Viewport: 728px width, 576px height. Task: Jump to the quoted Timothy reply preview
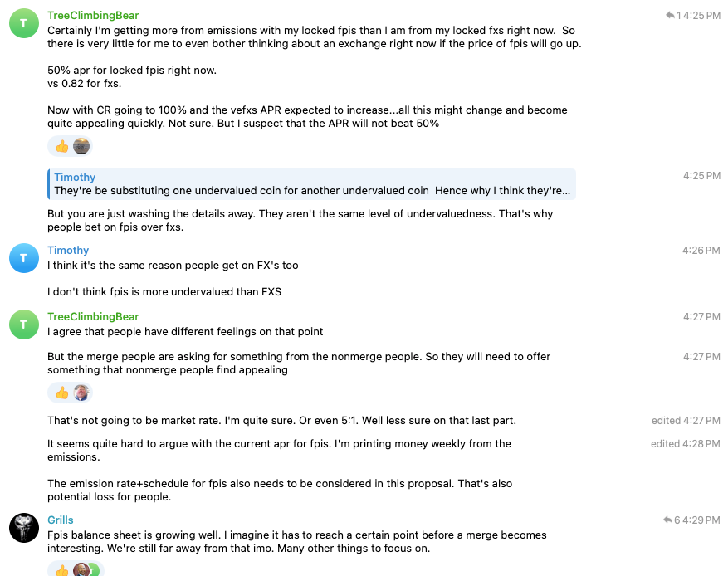pos(311,184)
